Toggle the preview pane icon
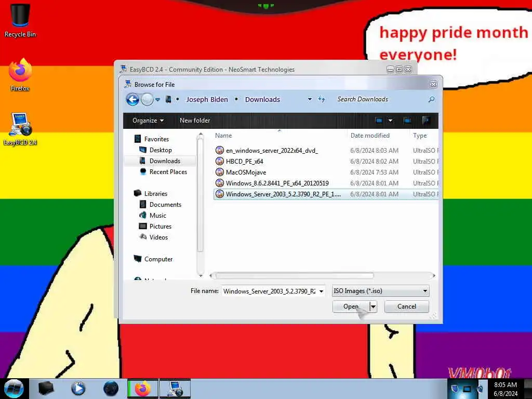This screenshot has height=399, width=532. coord(407,121)
